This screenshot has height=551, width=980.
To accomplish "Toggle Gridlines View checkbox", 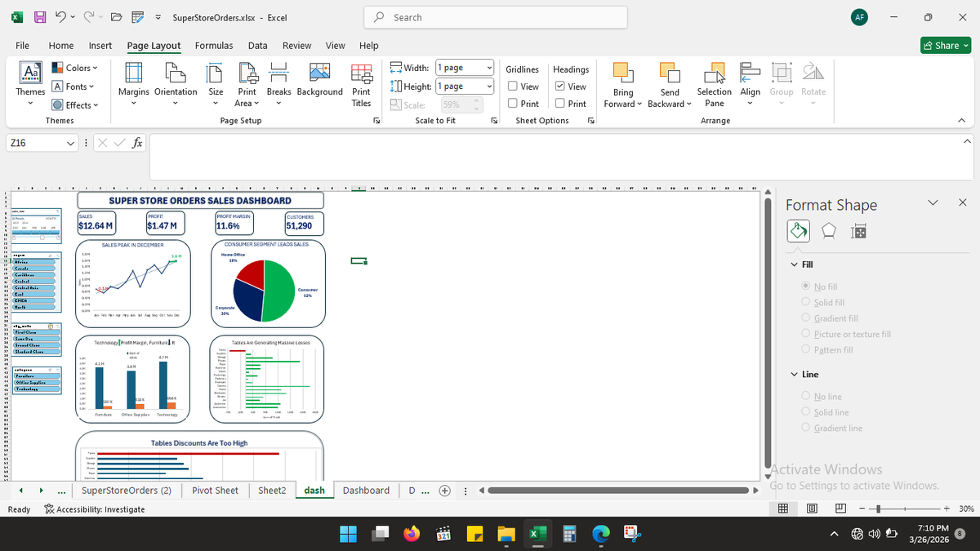I will [x=512, y=87].
